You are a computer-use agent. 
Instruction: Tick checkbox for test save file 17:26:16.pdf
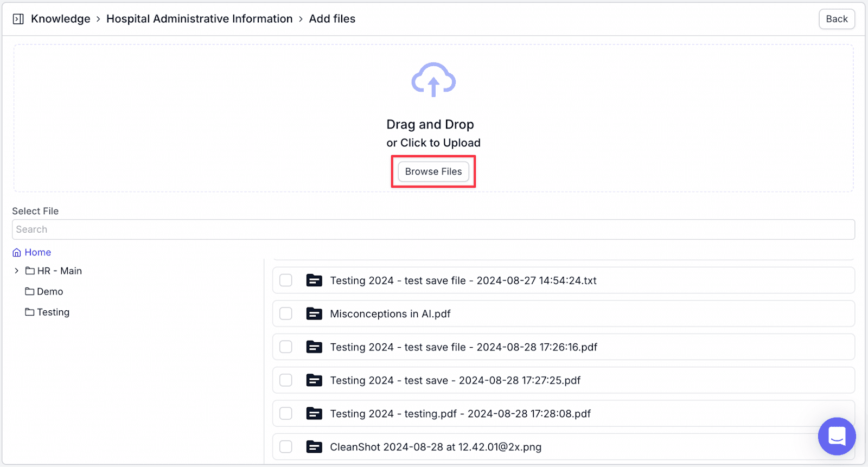coord(286,347)
